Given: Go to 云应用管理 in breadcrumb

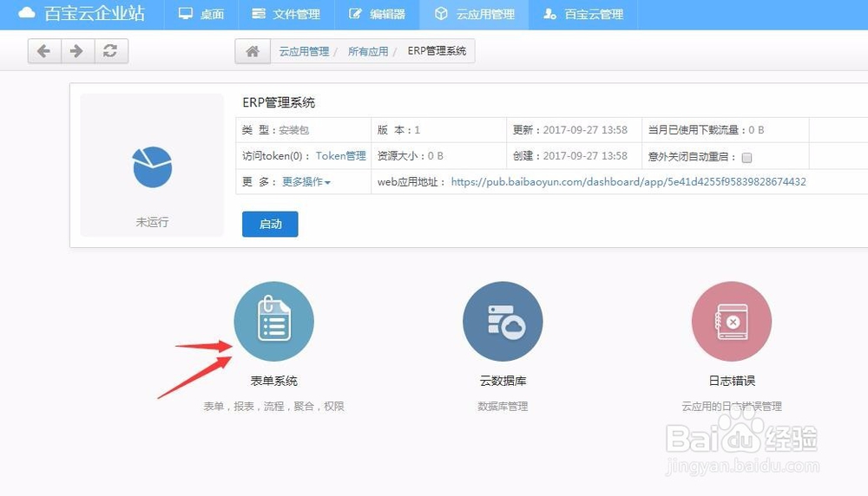Looking at the screenshot, I should tap(304, 51).
